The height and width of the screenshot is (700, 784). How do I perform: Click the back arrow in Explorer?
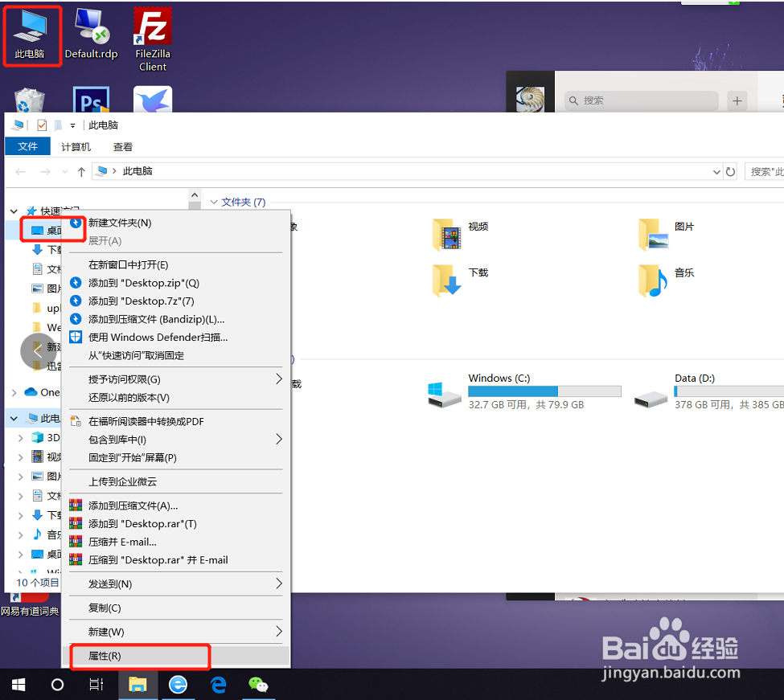coord(20,172)
